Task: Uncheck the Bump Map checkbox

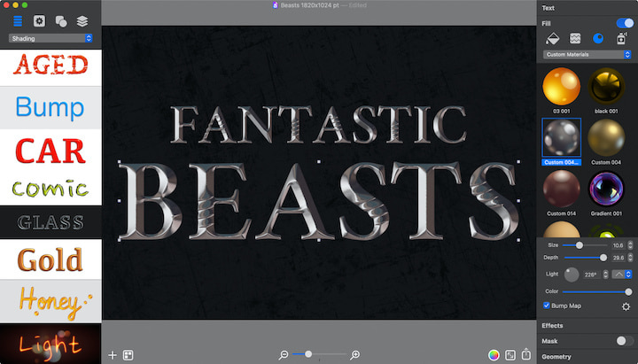Action: 547,306
